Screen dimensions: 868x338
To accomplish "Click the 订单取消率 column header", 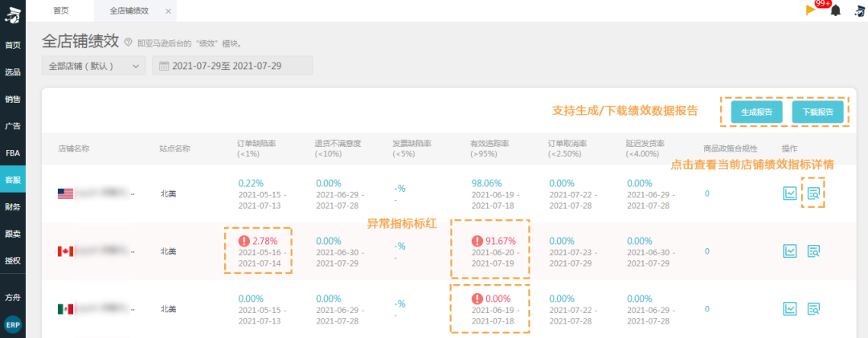I will (568, 149).
